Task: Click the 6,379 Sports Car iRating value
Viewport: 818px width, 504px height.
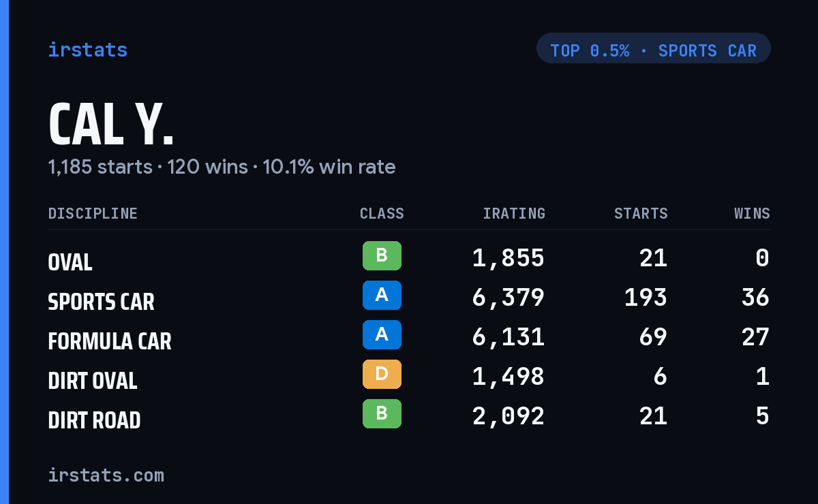Action: (509, 298)
